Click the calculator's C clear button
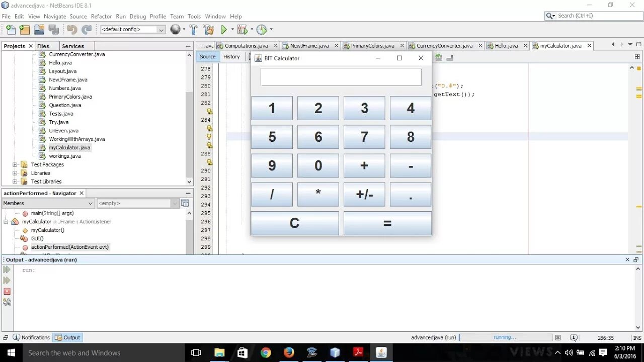Screen dimensions: 644x362 point(295,223)
